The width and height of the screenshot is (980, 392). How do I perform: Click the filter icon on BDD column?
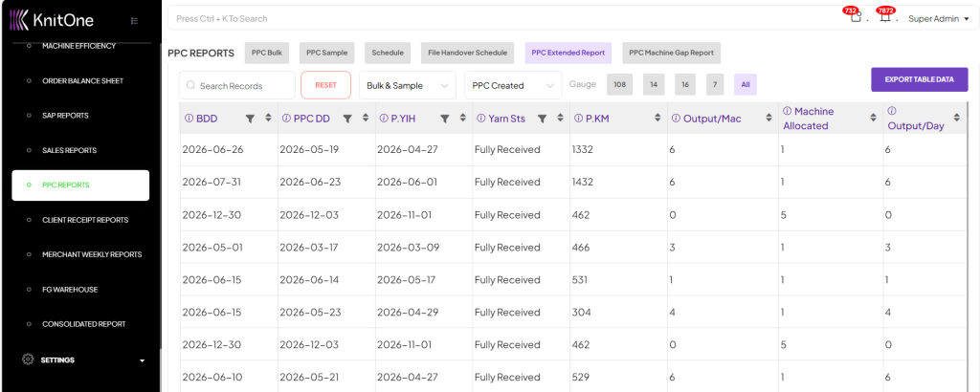(250, 119)
